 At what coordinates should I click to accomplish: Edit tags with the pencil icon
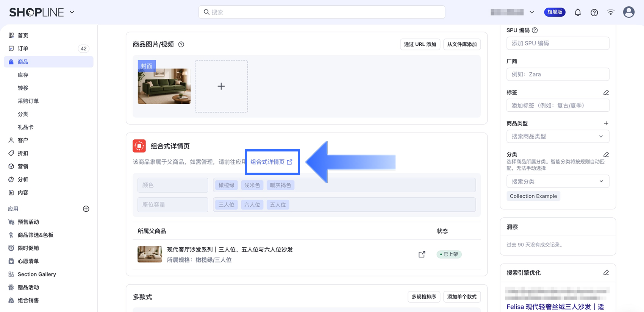(x=606, y=92)
